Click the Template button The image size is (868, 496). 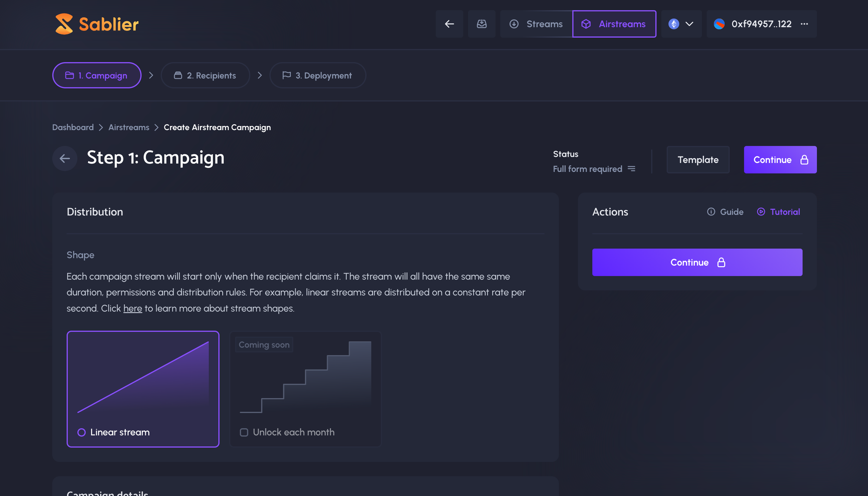[698, 160]
